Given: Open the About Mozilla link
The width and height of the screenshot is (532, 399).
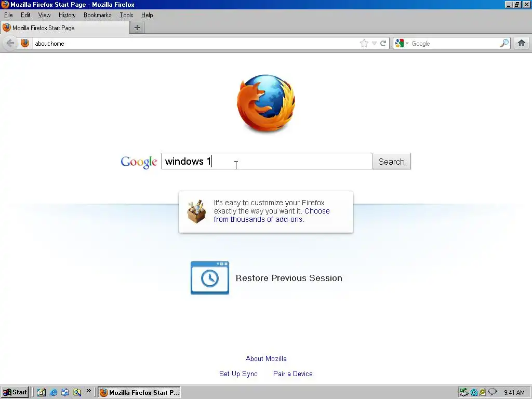Looking at the screenshot, I should (266, 358).
